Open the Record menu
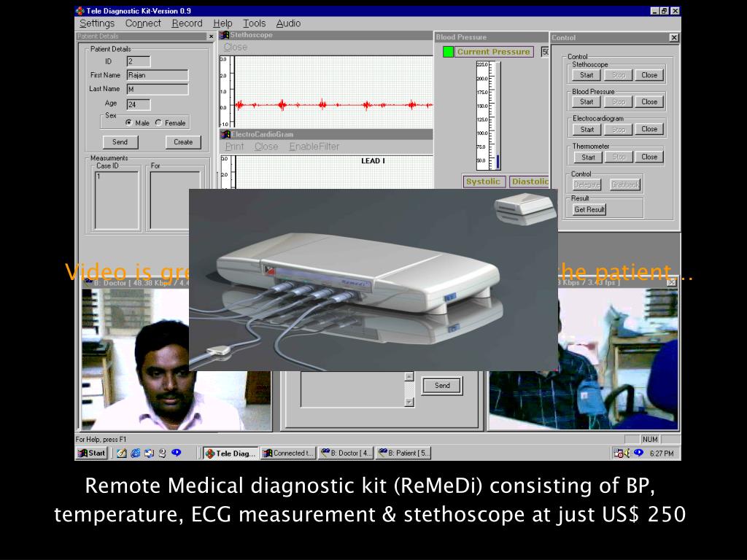 187,23
